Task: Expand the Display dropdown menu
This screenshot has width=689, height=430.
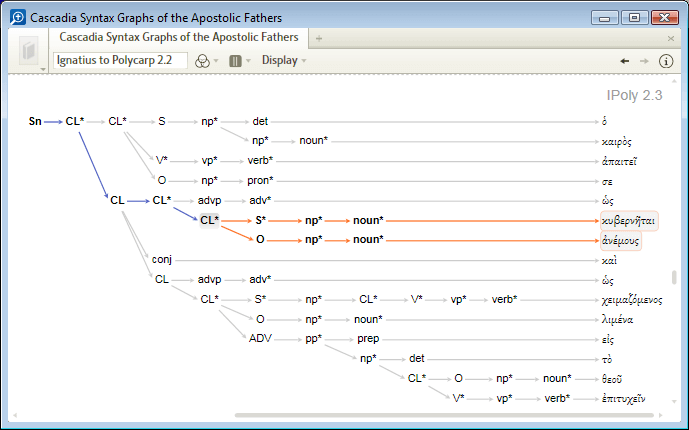Action: click(284, 60)
